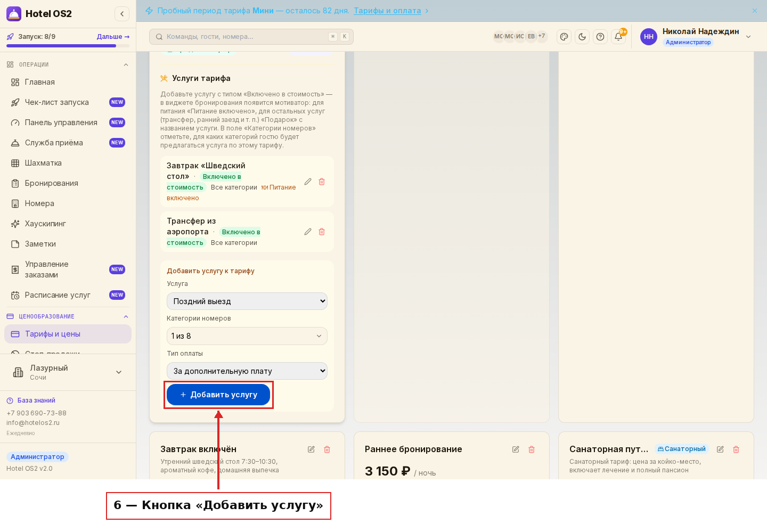Screen dimensions: 767x532
Task: Select Тарифы и цены menu item
Action: tap(68, 334)
